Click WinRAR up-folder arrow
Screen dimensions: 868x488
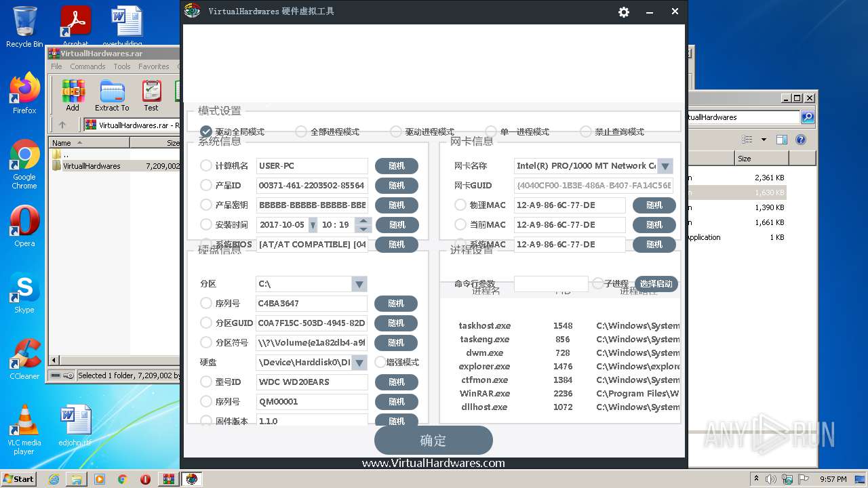(62, 125)
